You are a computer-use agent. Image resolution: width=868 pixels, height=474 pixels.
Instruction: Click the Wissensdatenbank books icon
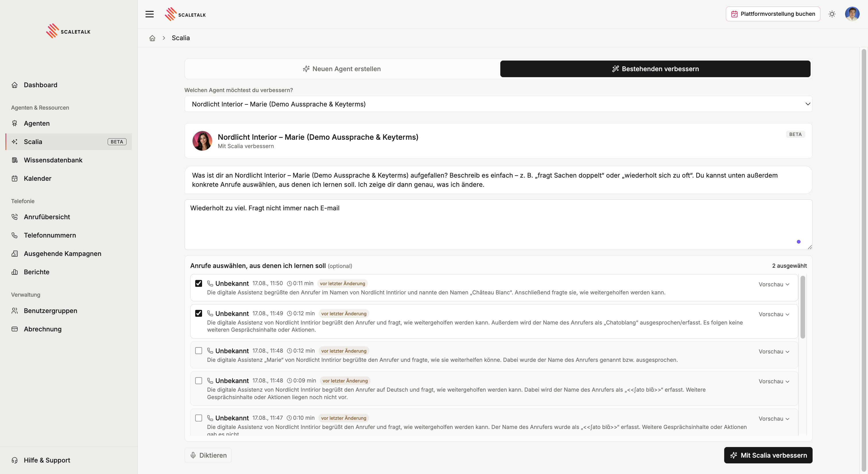tap(14, 160)
